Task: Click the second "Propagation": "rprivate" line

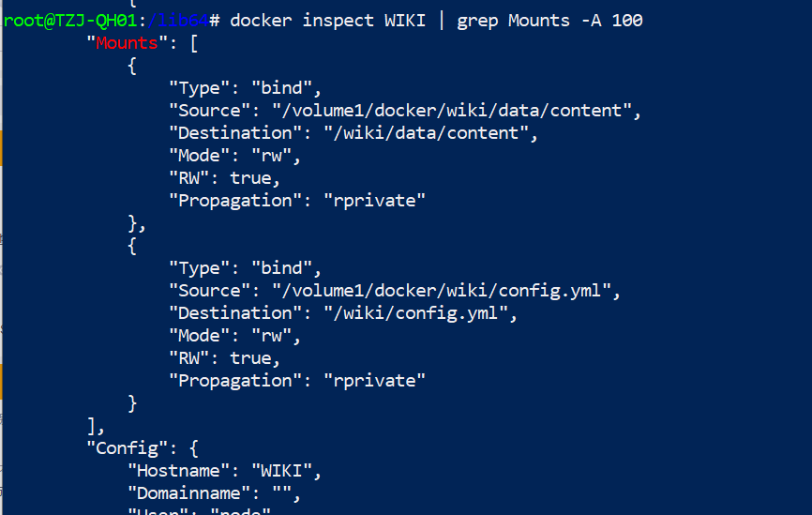Action: pos(297,381)
